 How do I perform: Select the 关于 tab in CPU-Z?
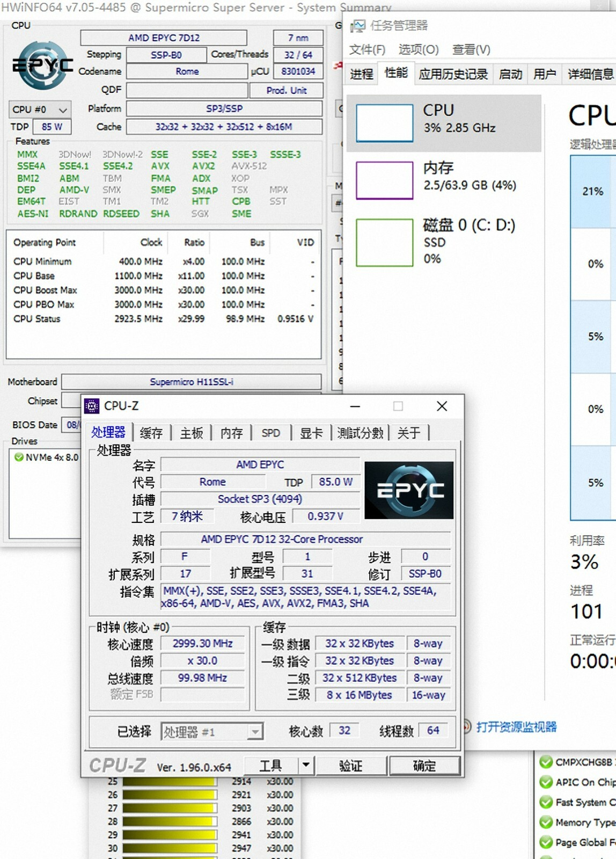(409, 433)
